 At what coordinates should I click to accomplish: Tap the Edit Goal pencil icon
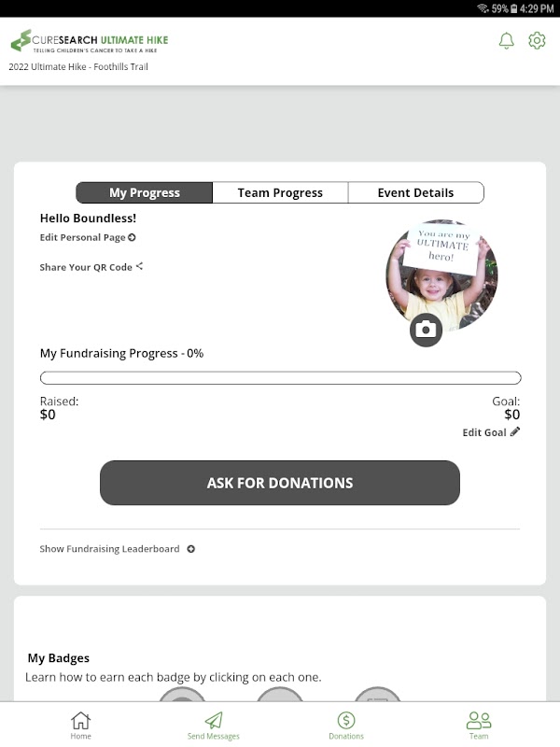515,432
